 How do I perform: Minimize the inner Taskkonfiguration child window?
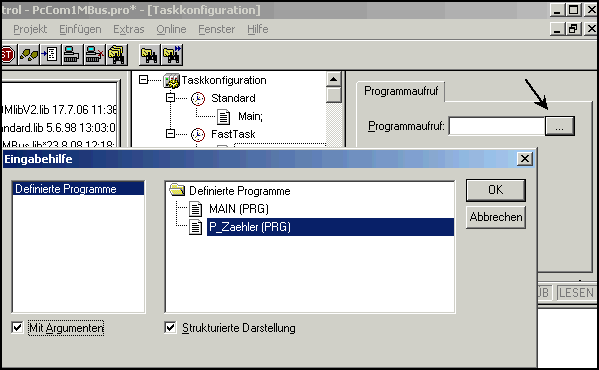[558, 29]
